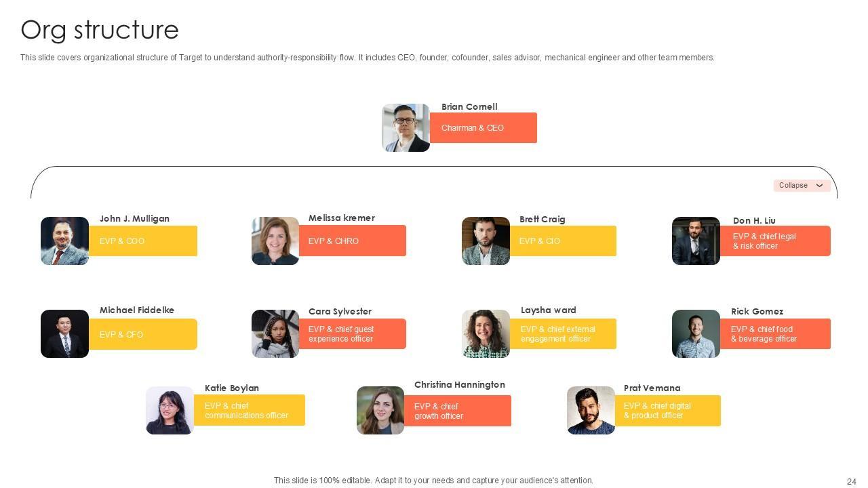Click Michael Fiddelke's photo
This screenshot has width=868, height=488.
click(x=64, y=333)
